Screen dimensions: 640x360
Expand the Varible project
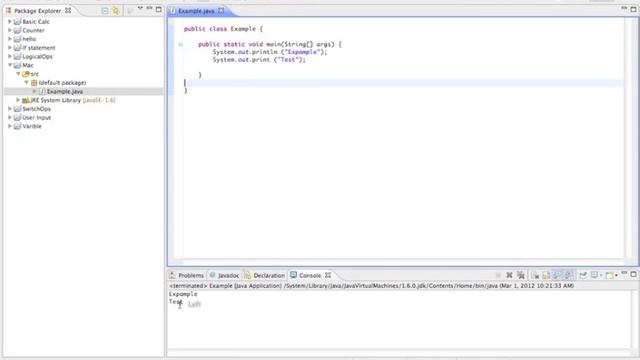(10, 126)
